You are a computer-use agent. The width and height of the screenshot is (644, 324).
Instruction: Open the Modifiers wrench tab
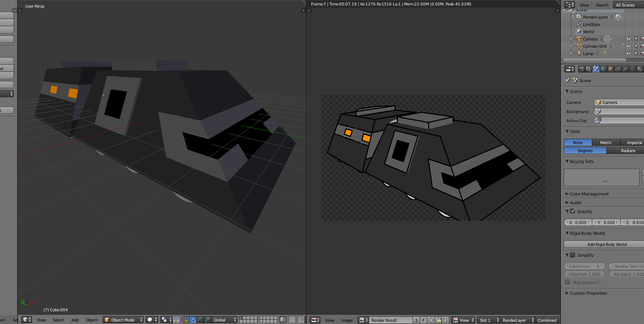pyautogui.click(x=625, y=69)
